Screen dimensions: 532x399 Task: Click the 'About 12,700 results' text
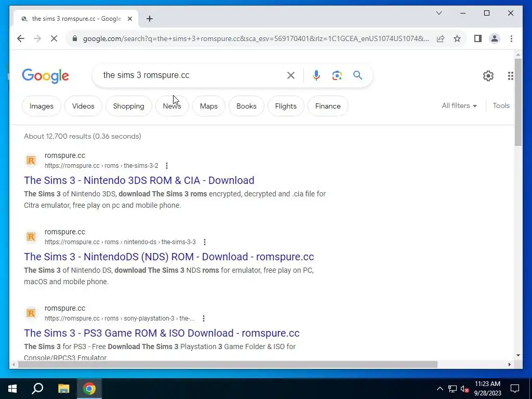(x=83, y=137)
